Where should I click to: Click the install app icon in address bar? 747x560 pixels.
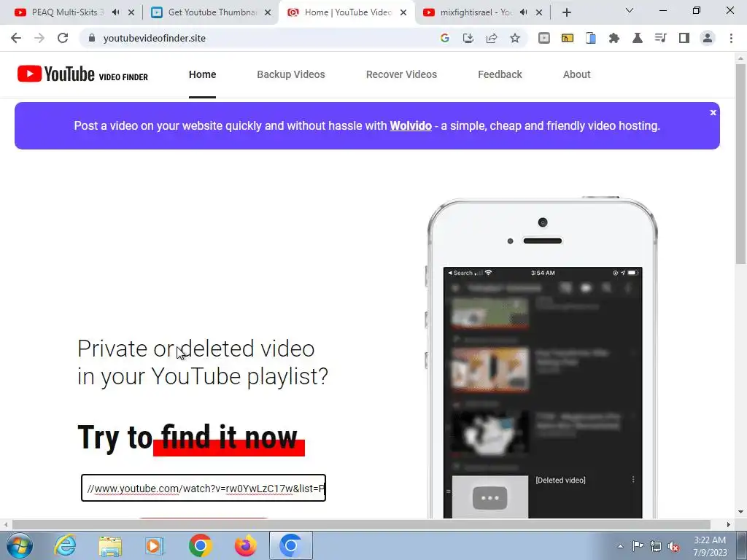coord(468,38)
